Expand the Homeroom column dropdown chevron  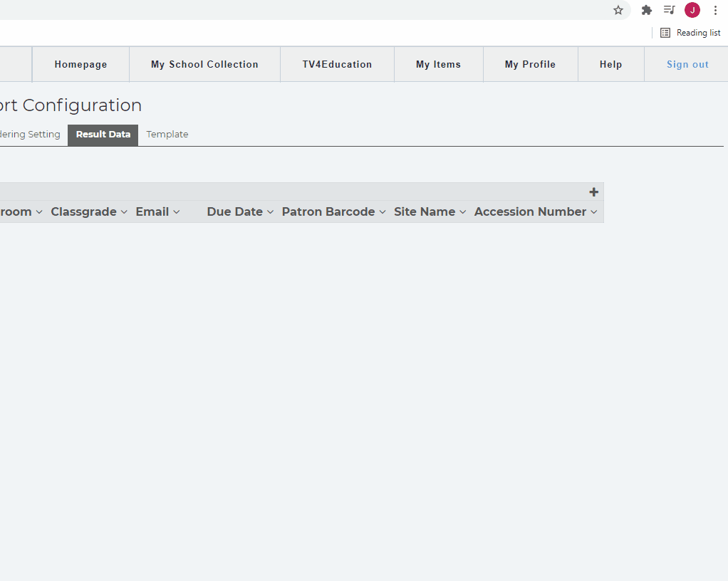(39, 212)
